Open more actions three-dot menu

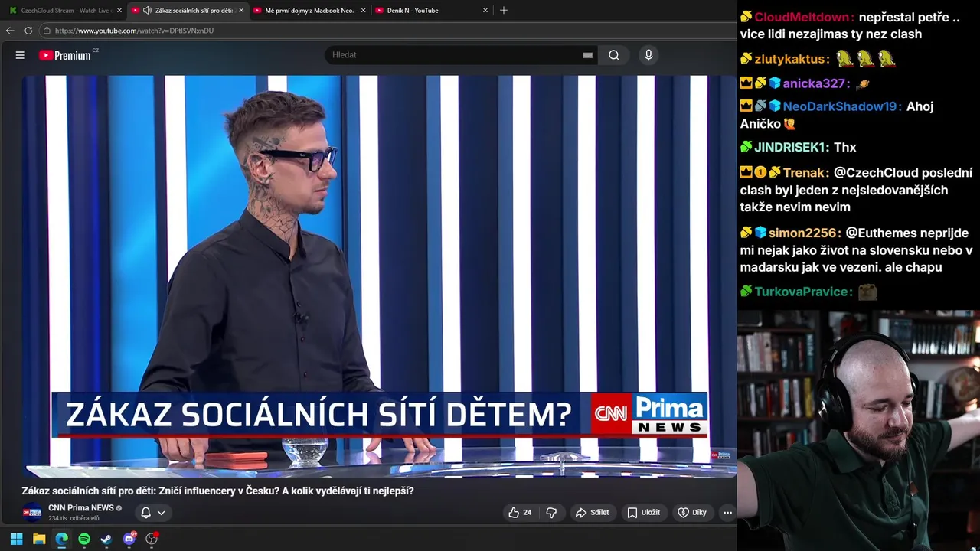tap(727, 513)
